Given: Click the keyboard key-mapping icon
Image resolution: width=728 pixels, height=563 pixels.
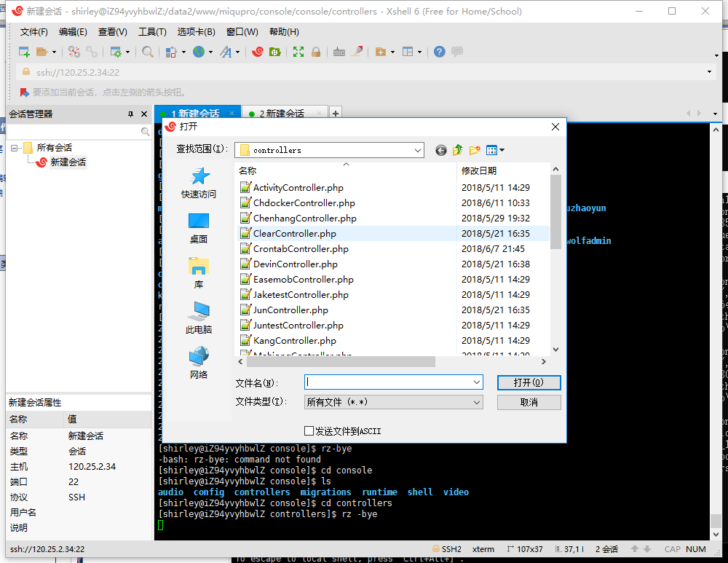Looking at the screenshot, I should click(339, 52).
